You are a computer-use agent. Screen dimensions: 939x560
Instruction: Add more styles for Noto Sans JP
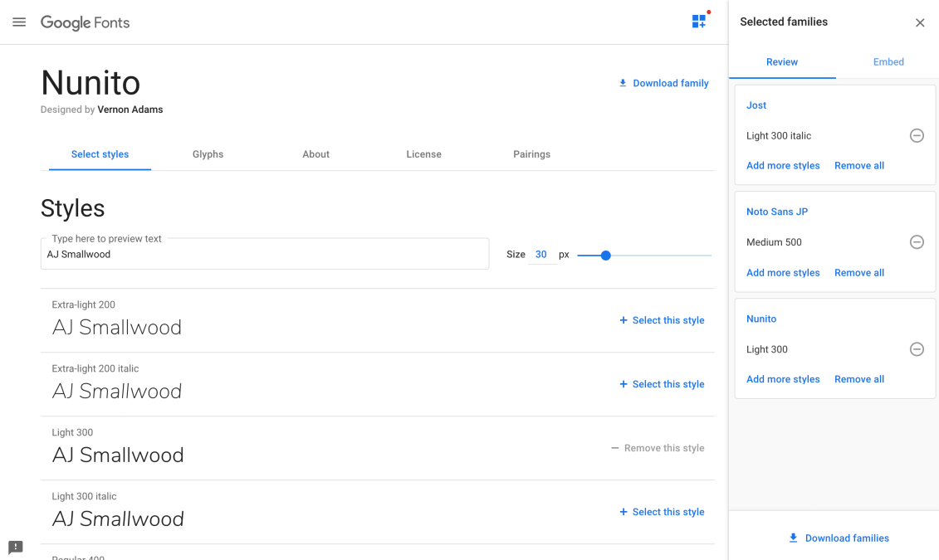click(x=783, y=273)
